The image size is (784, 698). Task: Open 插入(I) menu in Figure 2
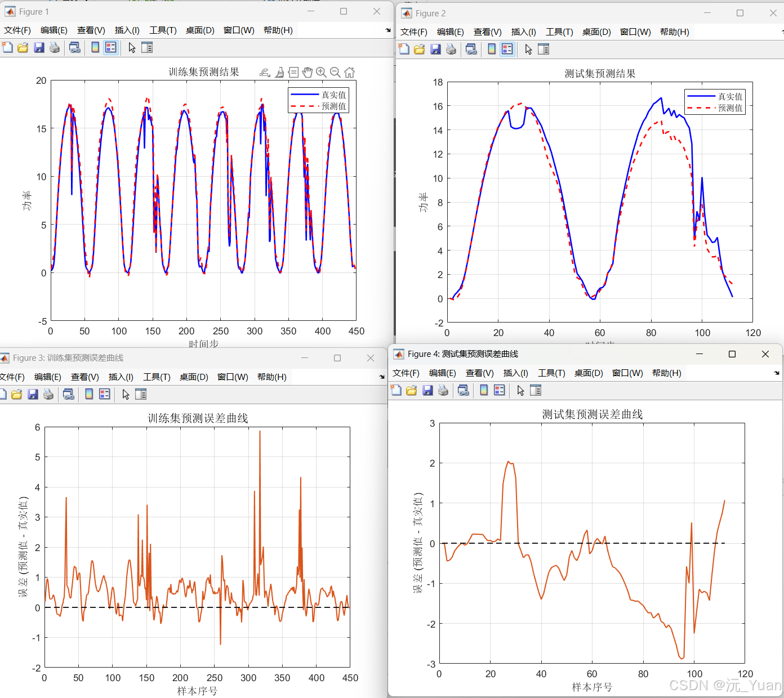523,32
